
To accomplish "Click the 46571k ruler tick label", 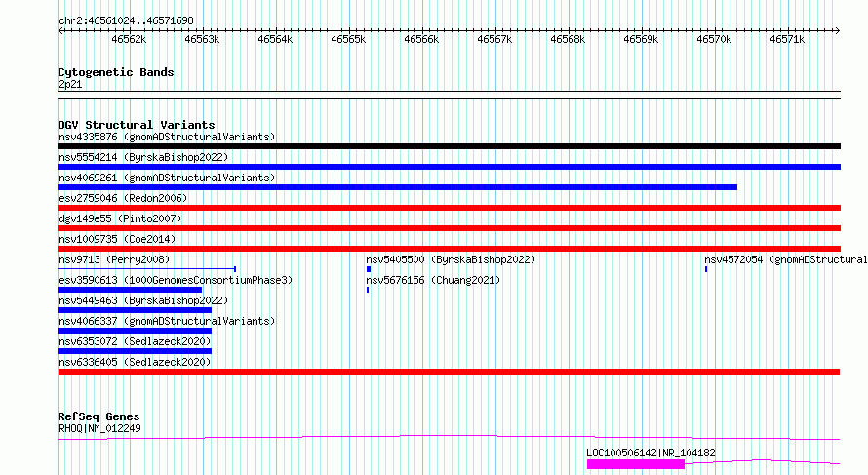I will tap(787, 40).
